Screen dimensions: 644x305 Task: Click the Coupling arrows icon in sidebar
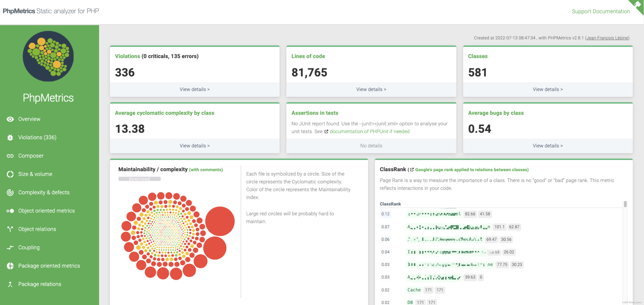(10, 247)
